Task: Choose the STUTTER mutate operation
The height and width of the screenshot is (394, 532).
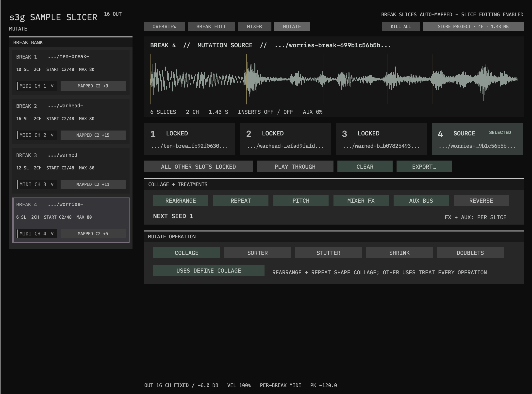Action: tap(328, 253)
